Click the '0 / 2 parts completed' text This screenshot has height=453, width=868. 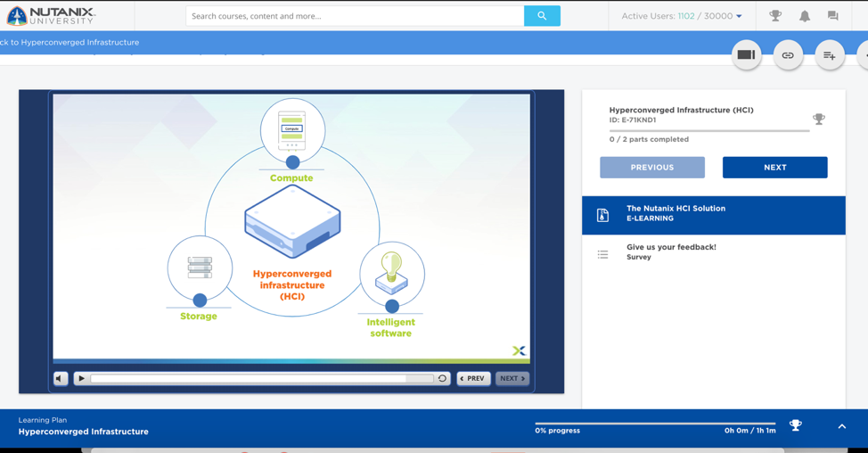pos(649,139)
